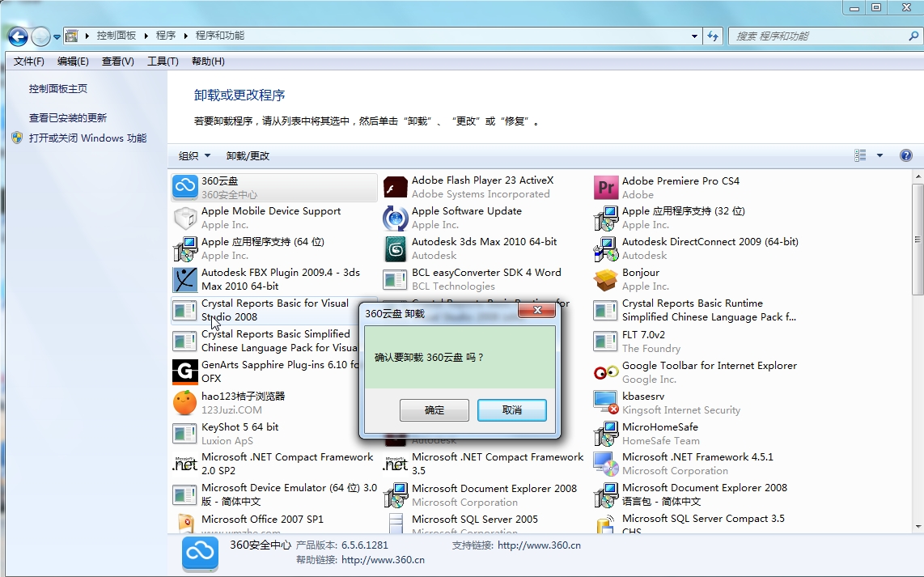Open 查看已安装的更新 link
This screenshot has height=577, width=924.
(68, 118)
